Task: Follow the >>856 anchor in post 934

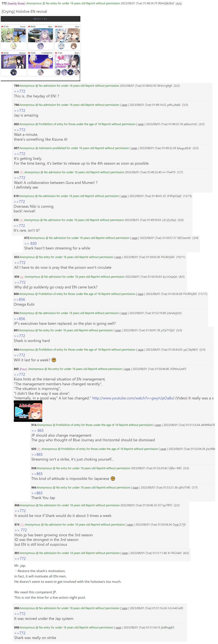Action: (x=19, y=319)
